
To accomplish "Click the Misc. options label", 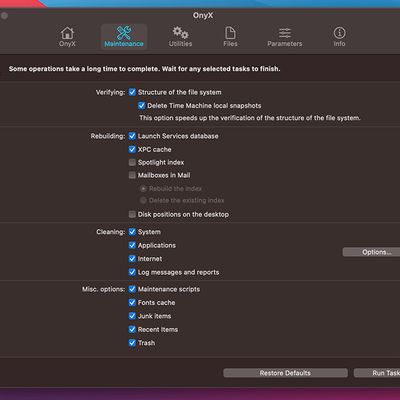I will point(104,289).
